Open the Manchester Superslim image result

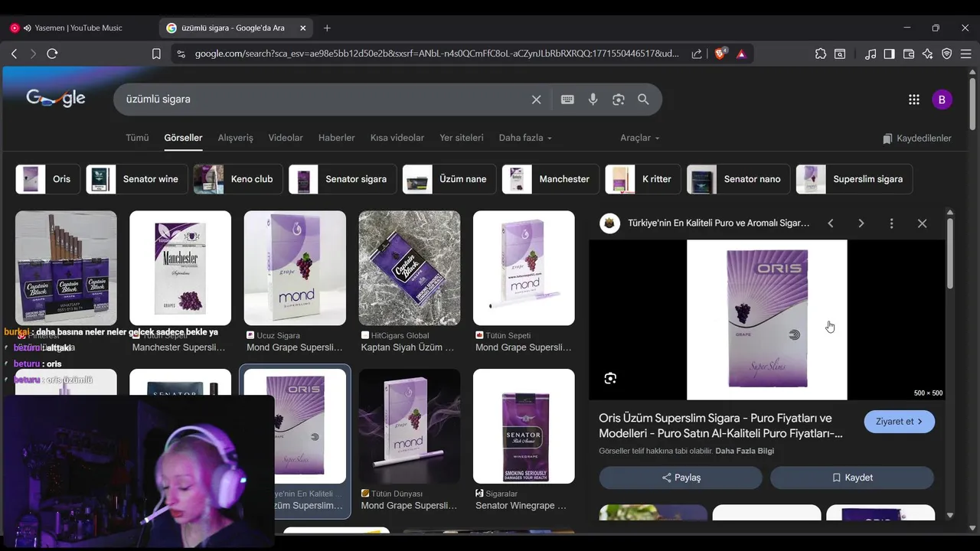tap(180, 268)
